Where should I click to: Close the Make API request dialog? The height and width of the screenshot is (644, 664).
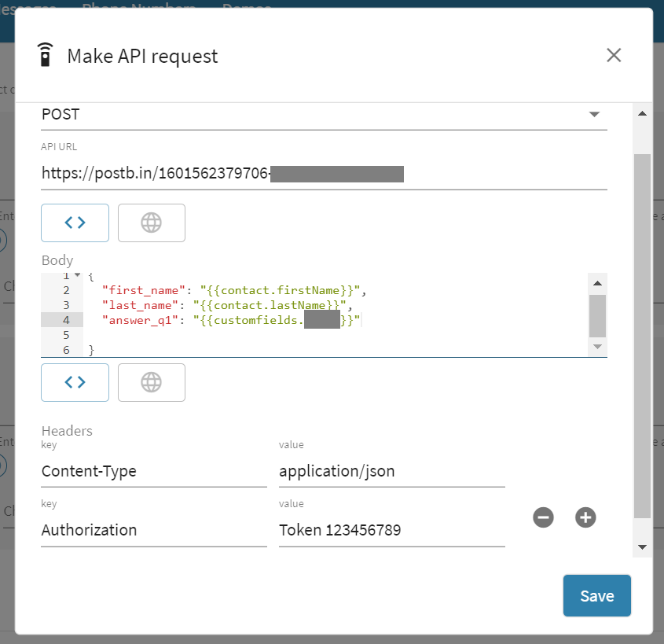pos(614,55)
